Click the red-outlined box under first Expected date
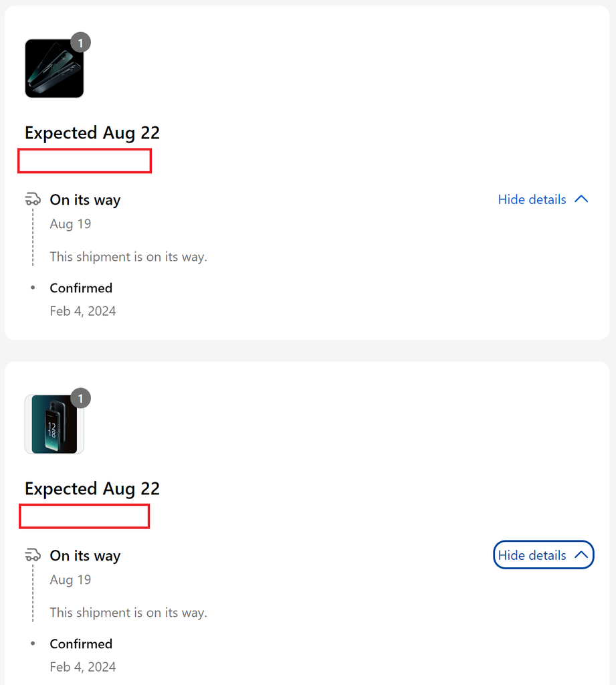 (85, 161)
